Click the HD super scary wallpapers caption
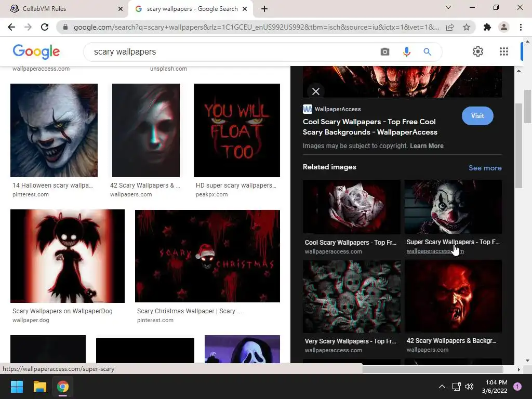This screenshot has width=532, height=399. (236, 185)
